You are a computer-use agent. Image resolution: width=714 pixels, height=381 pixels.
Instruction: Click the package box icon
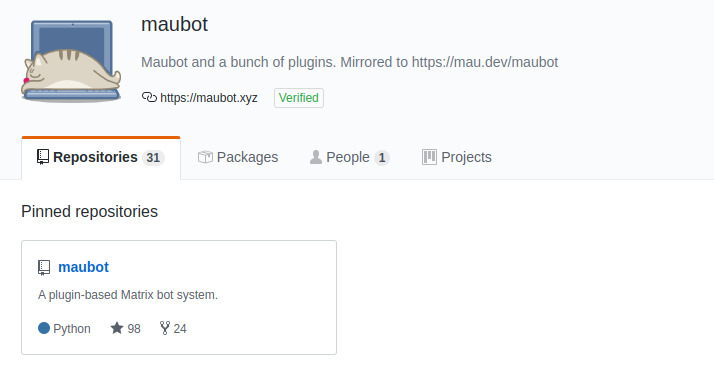pos(205,157)
